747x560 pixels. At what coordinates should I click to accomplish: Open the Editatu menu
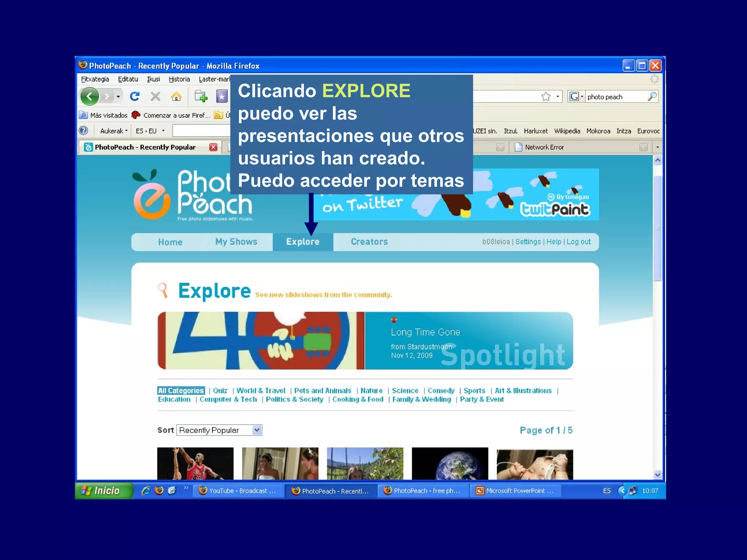pyautogui.click(x=128, y=79)
